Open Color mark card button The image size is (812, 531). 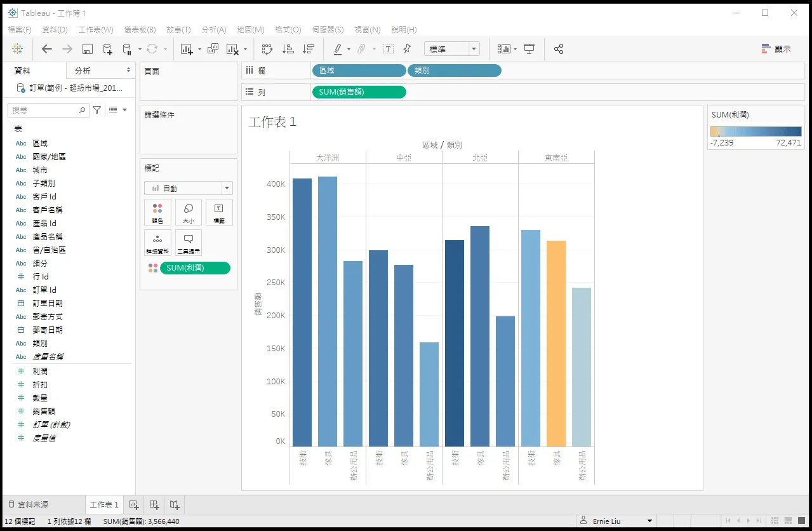[157, 212]
